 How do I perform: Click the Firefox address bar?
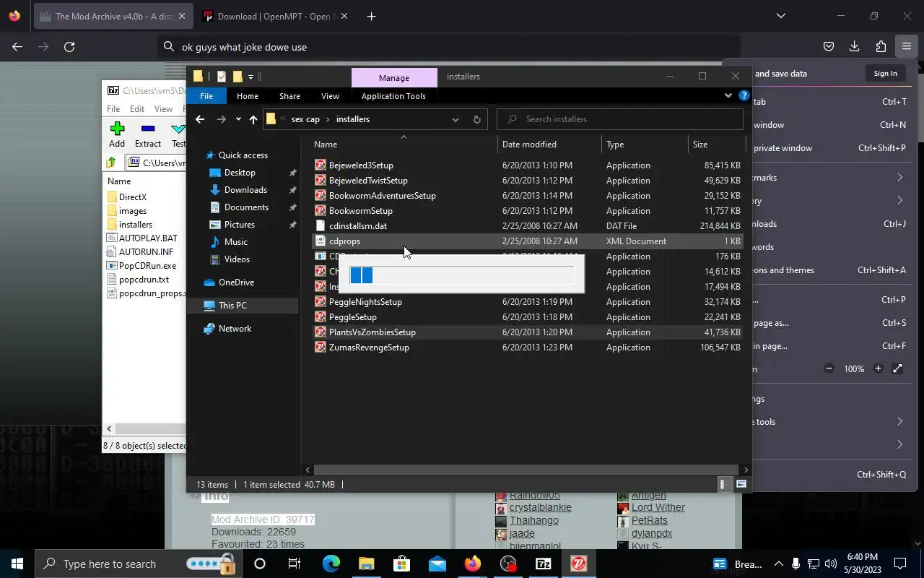(449, 47)
